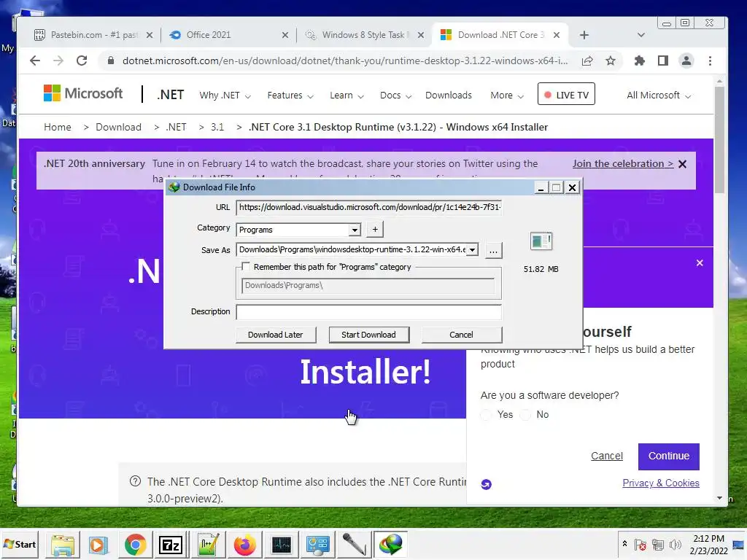
Task: Select Yes for software developer
Action: click(x=486, y=415)
